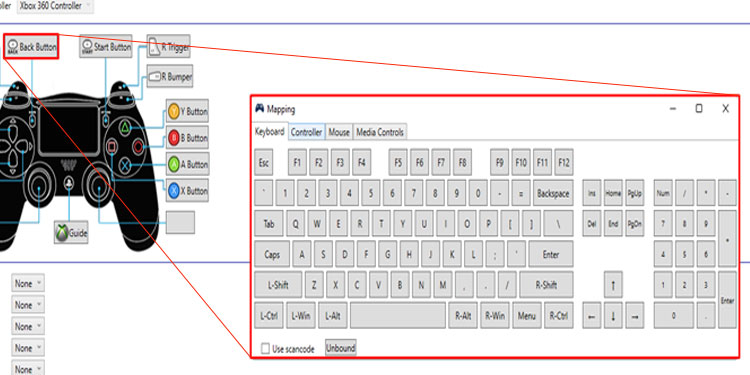This screenshot has height=375, width=750.
Task: Open the Xbox Guide button mapping
Action: click(x=71, y=233)
